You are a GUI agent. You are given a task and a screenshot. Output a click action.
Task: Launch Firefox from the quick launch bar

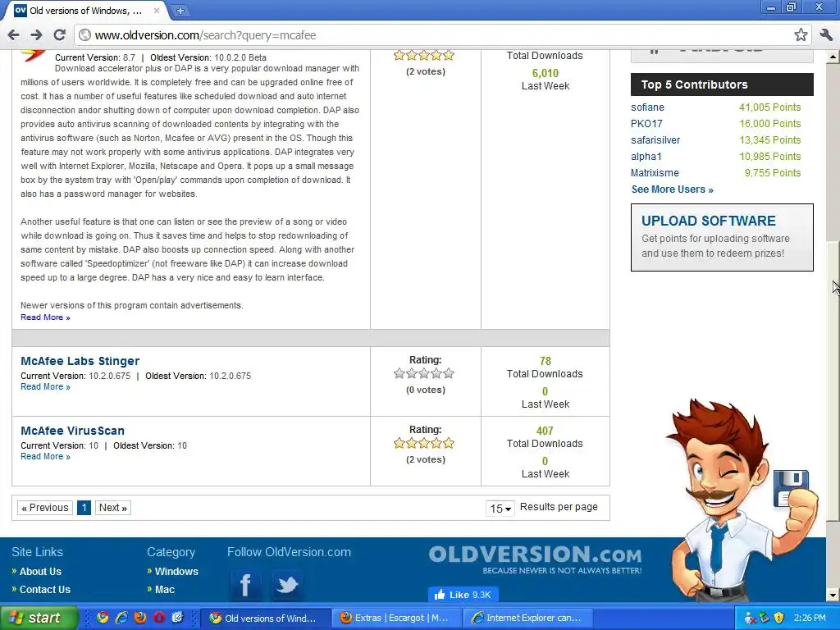click(x=140, y=618)
